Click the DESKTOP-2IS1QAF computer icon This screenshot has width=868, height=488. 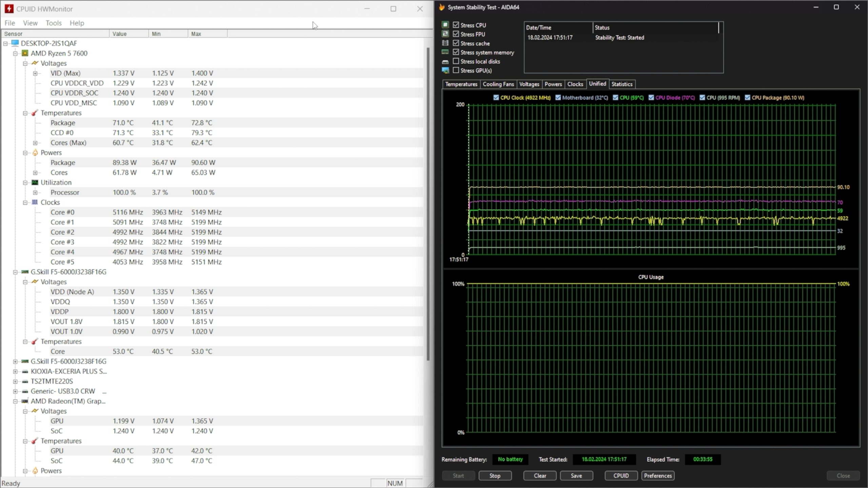pos(15,43)
